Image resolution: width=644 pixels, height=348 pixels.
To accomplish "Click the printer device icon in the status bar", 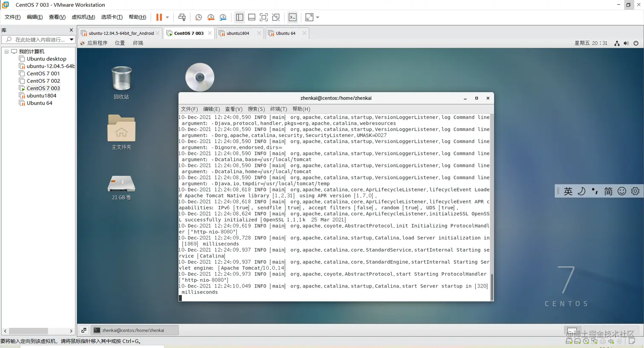I will click(x=603, y=341).
